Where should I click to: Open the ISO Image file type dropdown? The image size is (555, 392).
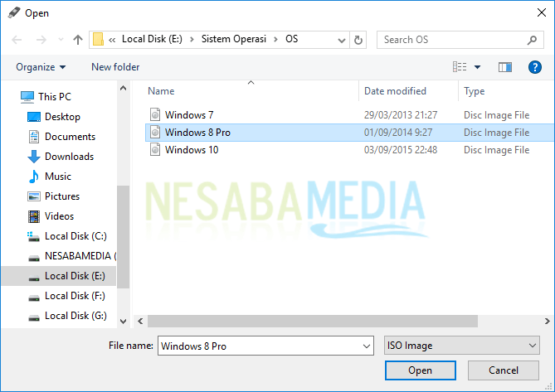pyautogui.click(x=461, y=346)
